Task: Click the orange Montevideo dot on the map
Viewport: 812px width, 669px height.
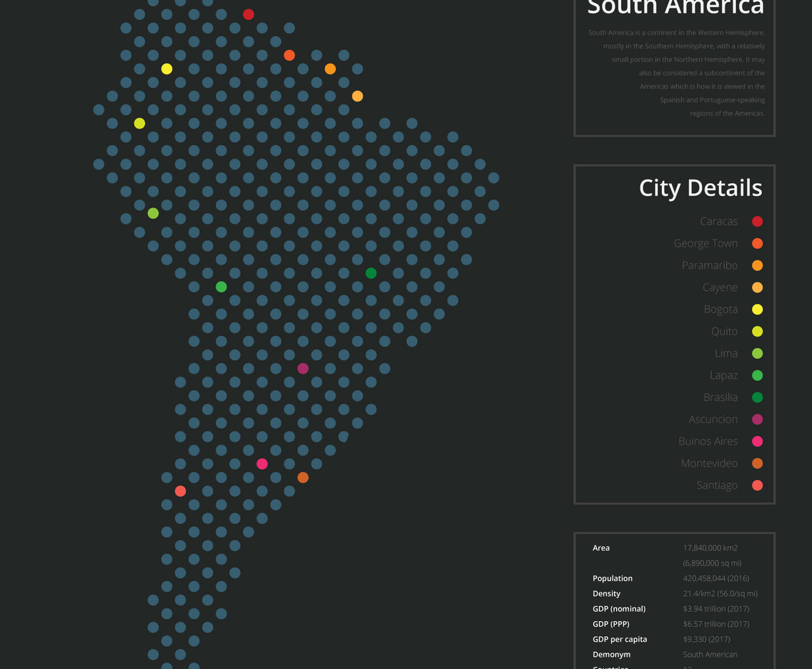Action: [302, 476]
